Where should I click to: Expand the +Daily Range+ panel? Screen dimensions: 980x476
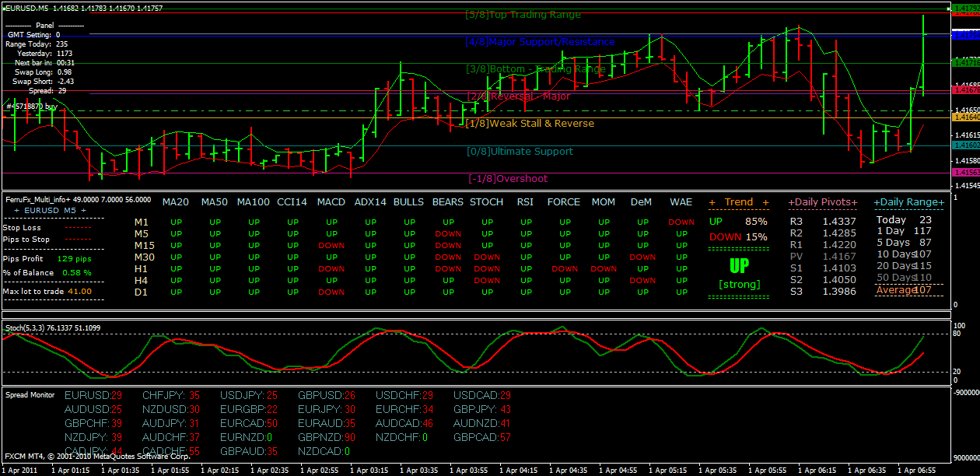coord(908,201)
